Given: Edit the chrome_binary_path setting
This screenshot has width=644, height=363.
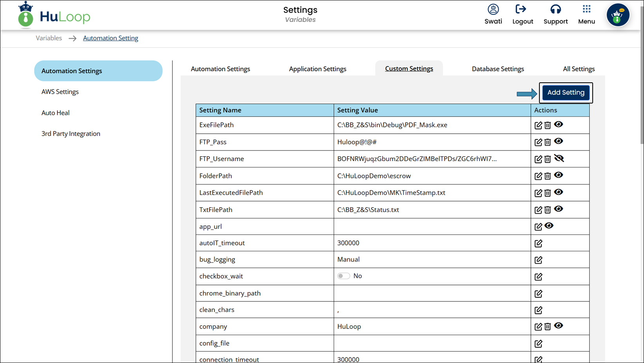Looking at the screenshot, I should click(x=538, y=294).
